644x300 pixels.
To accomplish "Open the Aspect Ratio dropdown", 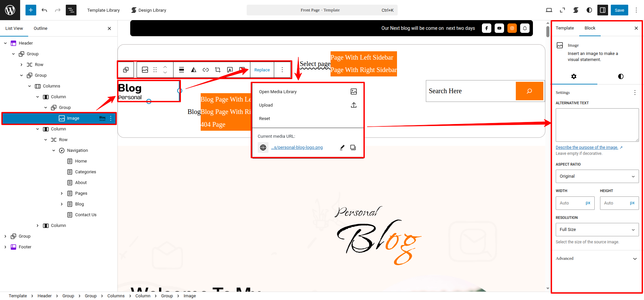I will point(597,176).
